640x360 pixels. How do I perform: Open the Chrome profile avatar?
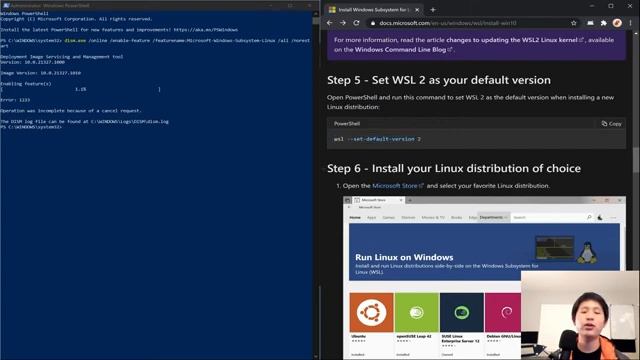coord(617,23)
